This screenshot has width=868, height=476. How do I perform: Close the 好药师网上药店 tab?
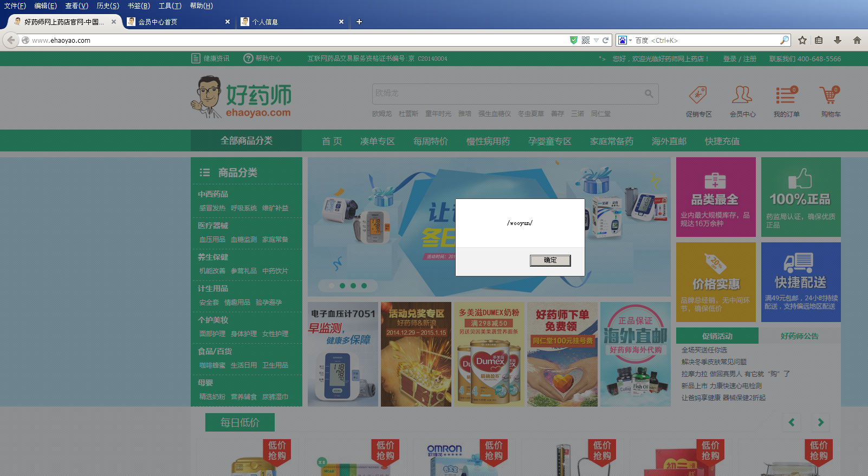click(x=114, y=22)
